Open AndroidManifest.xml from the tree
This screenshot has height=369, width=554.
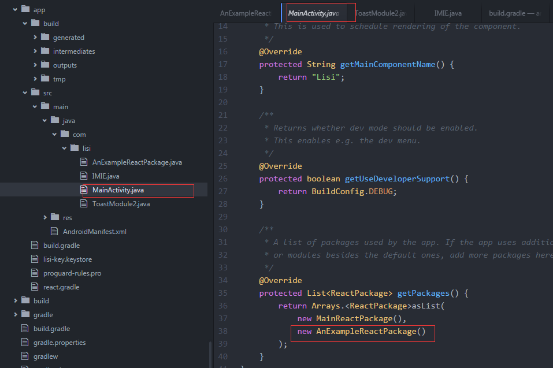pyautogui.click(x=94, y=232)
